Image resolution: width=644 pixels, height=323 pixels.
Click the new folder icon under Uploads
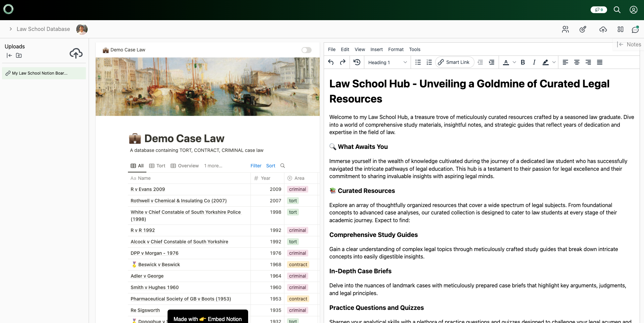click(19, 55)
